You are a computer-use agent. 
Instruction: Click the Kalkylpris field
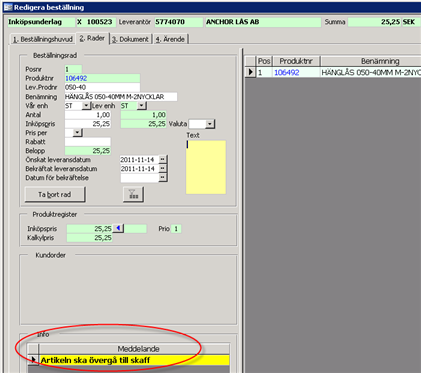coord(89,238)
